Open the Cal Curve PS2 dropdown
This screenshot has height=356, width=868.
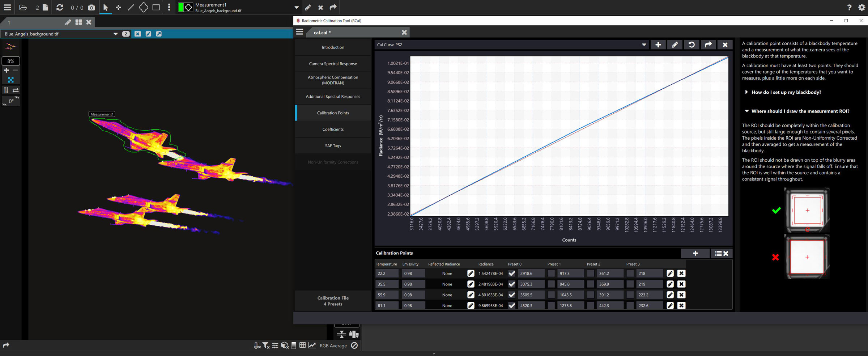click(644, 44)
